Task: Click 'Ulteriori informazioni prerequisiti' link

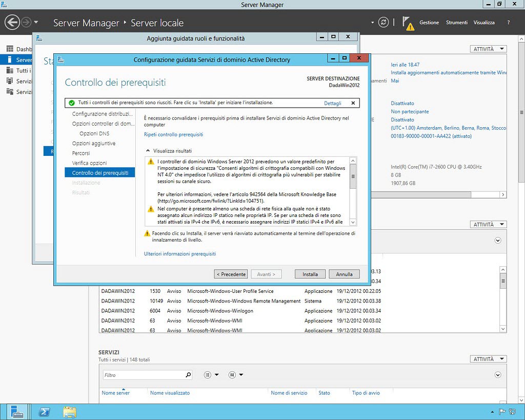Action: 180,254
